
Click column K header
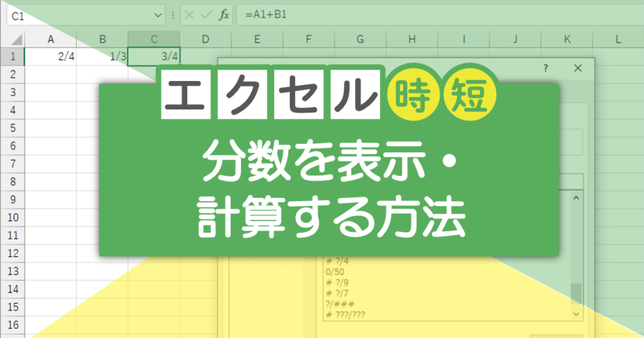tap(567, 40)
